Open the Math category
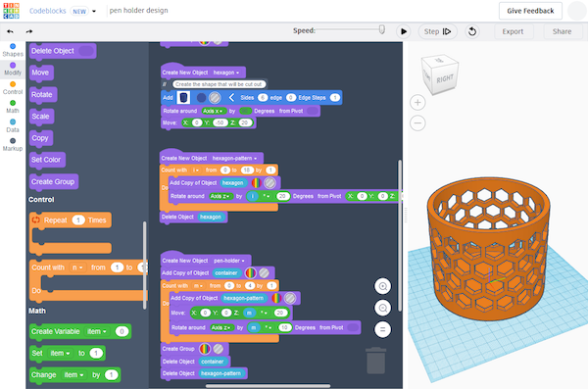This screenshot has width=588, height=389. click(13, 107)
